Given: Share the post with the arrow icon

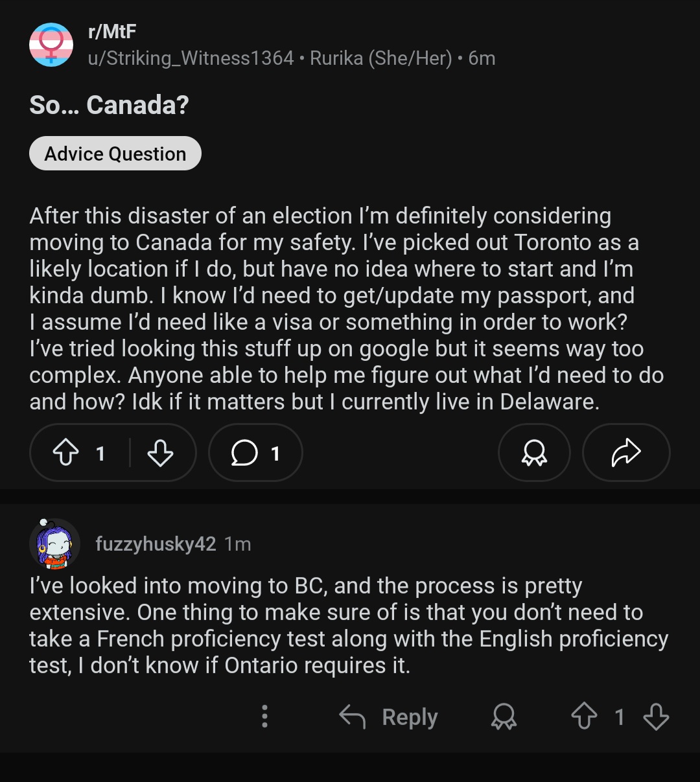Looking at the screenshot, I should 626,453.
